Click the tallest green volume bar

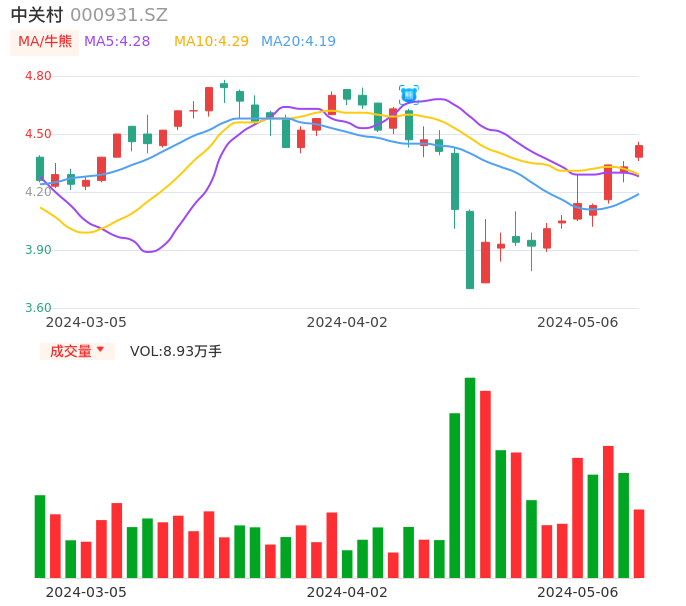point(470,477)
